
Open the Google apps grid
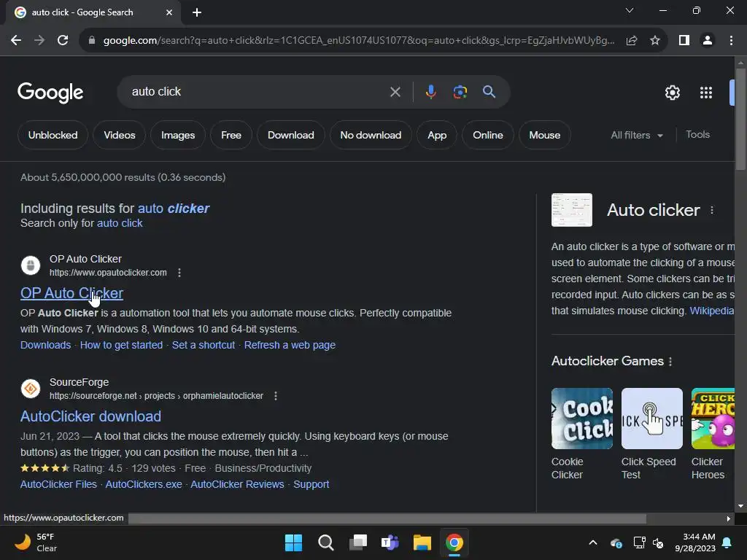point(706,93)
